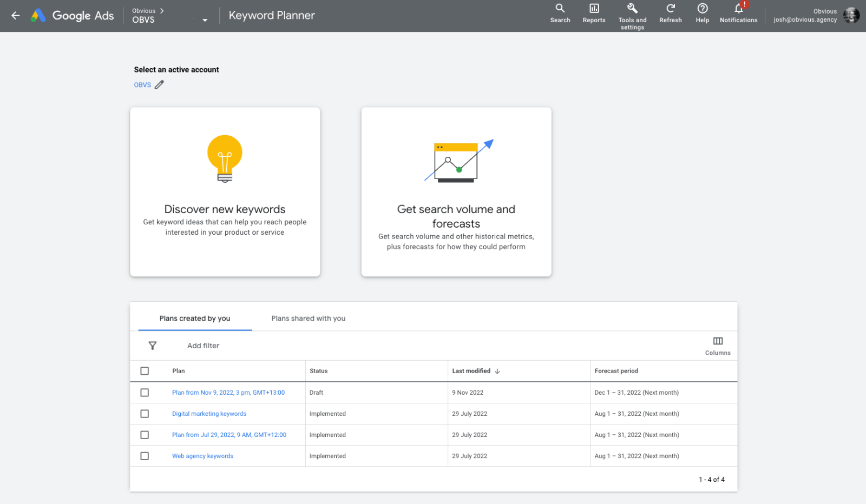Select the Plans created by you tab
Viewport: 866px width, 504px height.
[x=195, y=319]
